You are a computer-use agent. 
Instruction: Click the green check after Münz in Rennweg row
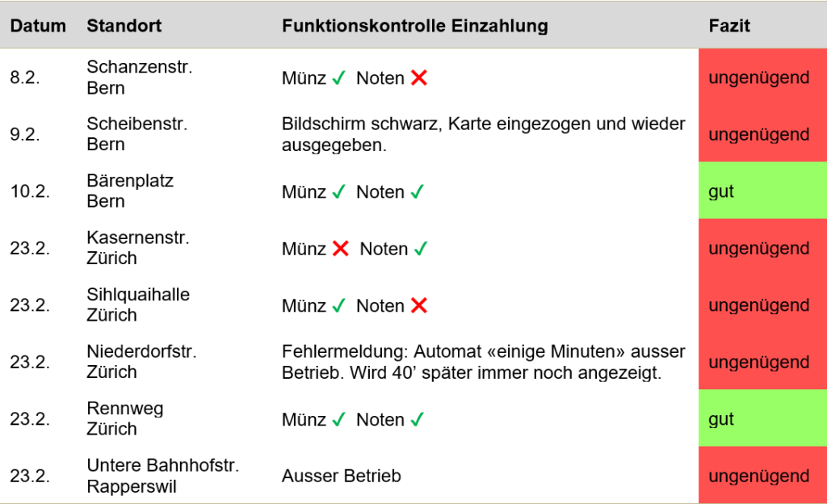point(338,419)
